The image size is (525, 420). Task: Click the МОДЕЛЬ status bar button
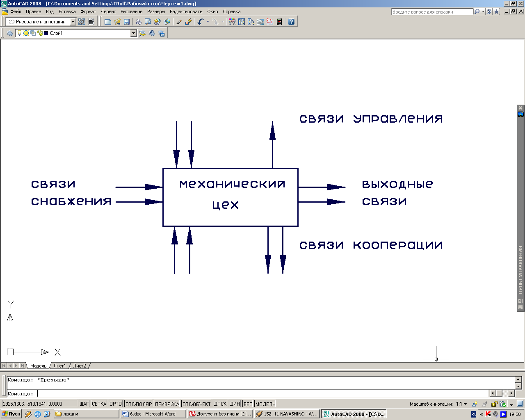[265, 404]
